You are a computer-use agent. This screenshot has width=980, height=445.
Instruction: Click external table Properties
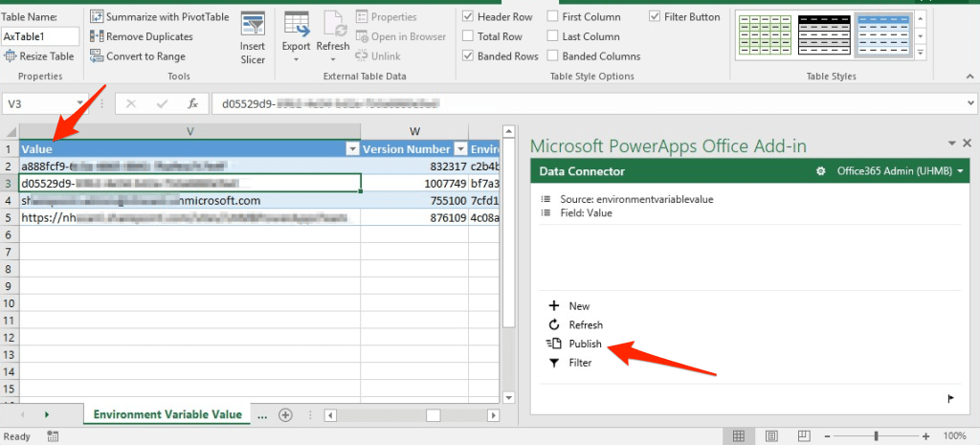(x=387, y=17)
